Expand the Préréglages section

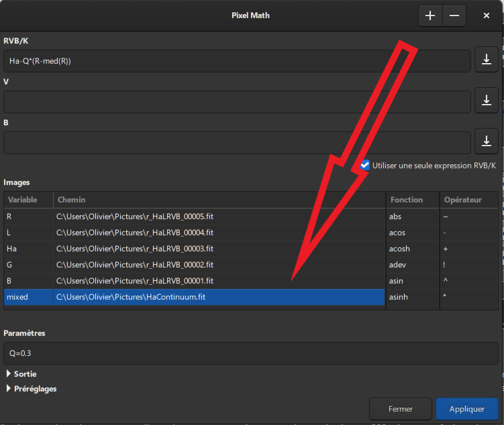(9, 389)
